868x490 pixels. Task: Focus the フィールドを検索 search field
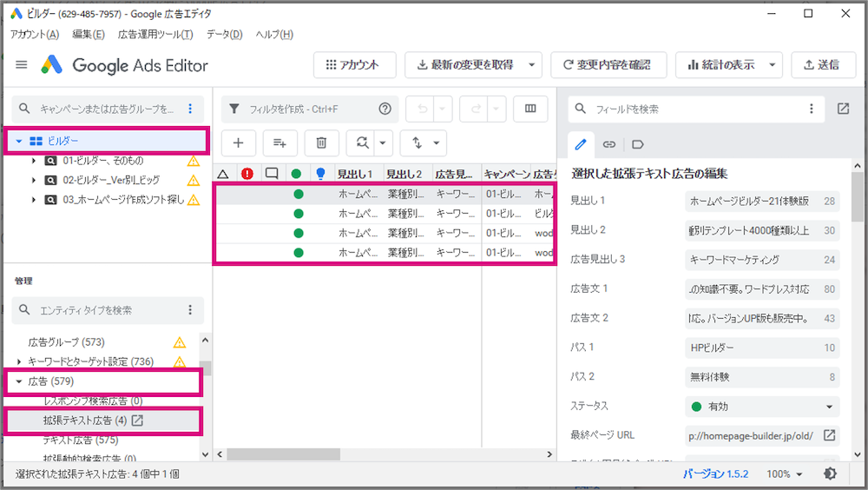click(x=698, y=109)
